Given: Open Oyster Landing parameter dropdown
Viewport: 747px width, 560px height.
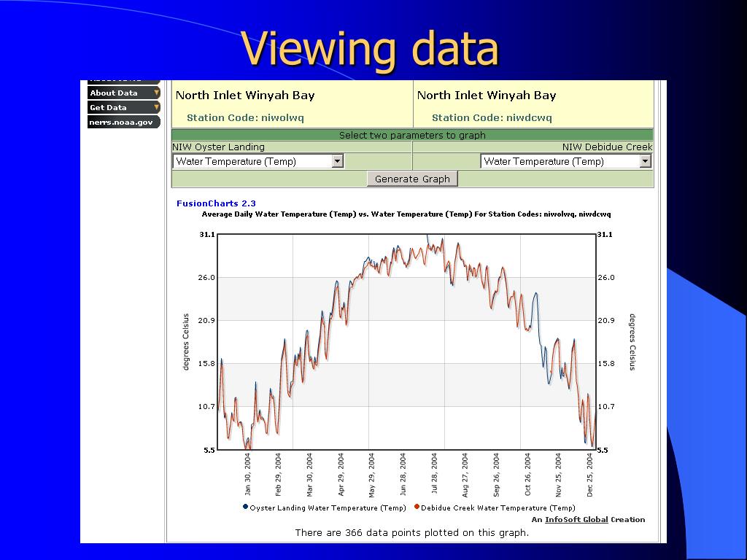Looking at the screenshot, I should coord(258,161).
